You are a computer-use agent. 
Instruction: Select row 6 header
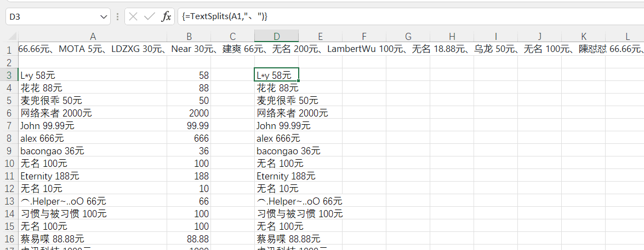(9, 113)
